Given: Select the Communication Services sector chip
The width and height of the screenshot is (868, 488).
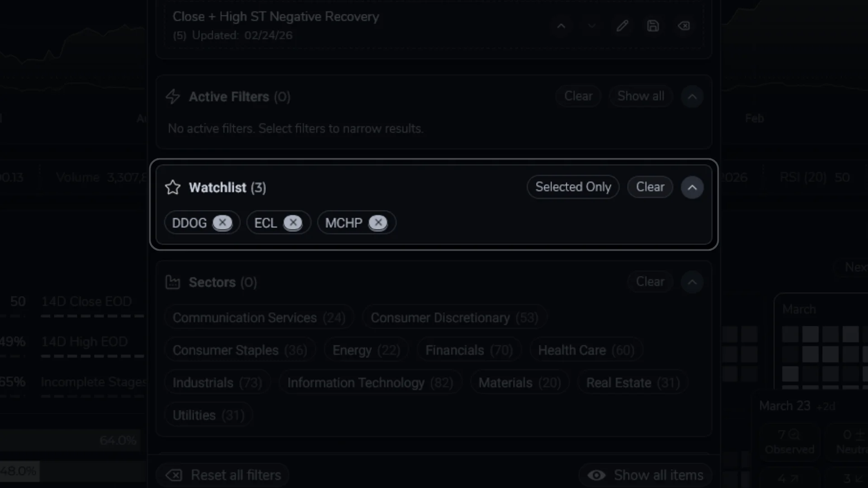Looking at the screenshot, I should [x=259, y=317].
